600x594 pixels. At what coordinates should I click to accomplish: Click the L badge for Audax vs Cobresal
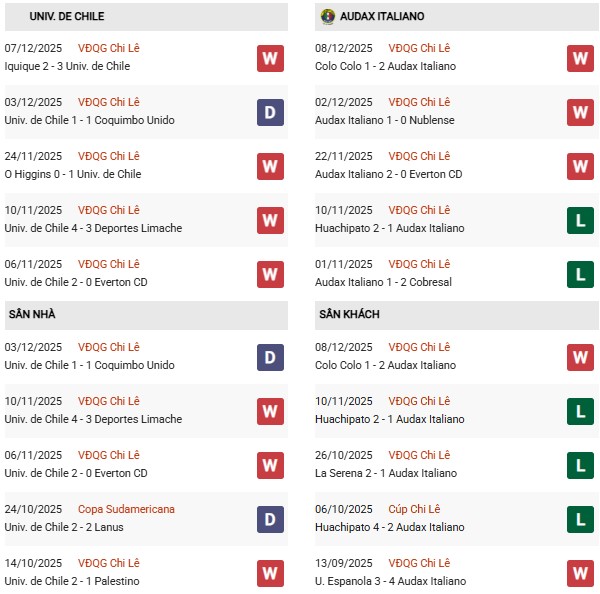point(580,274)
